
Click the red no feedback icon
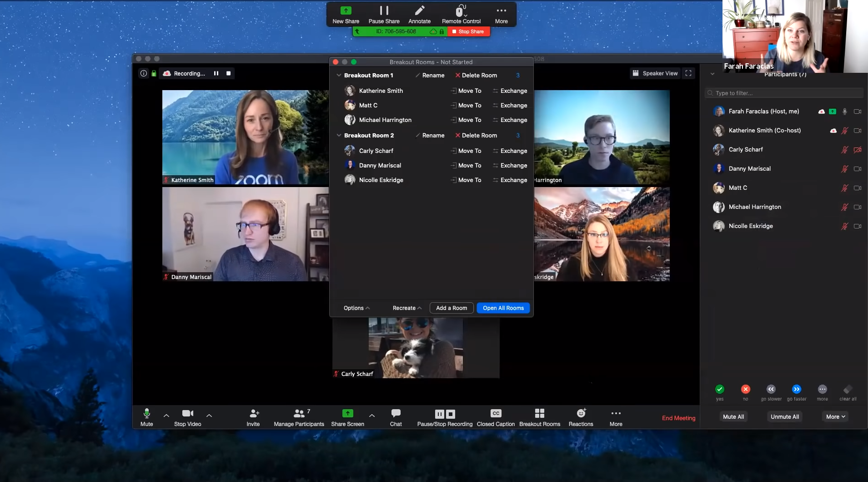click(746, 389)
